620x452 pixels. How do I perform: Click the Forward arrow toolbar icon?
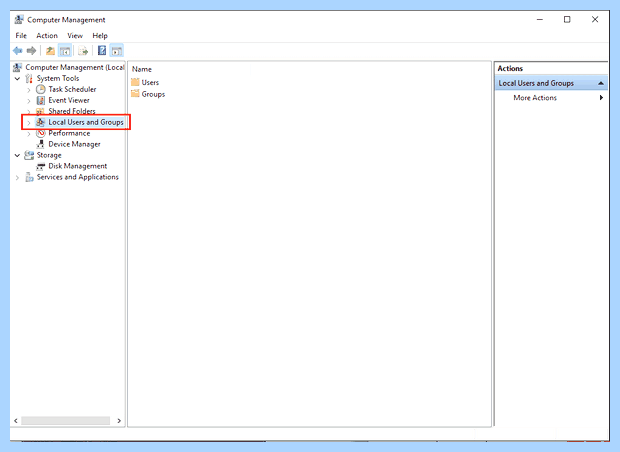(x=31, y=51)
